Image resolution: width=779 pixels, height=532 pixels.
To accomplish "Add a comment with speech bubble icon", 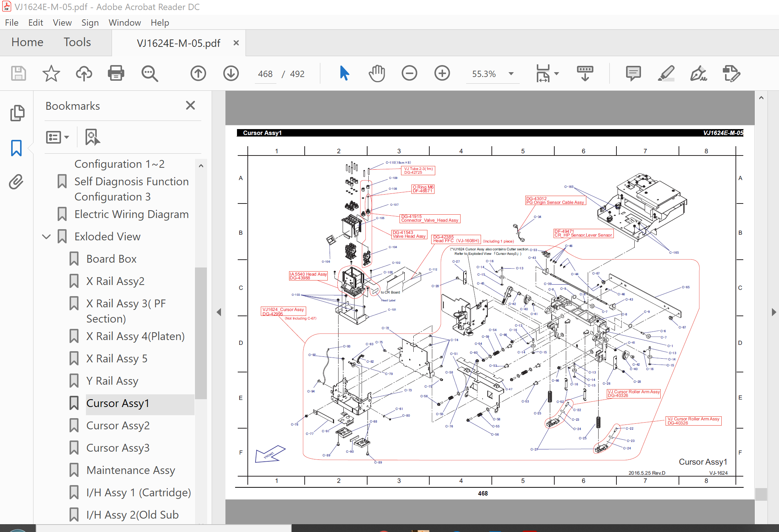I will (x=633, y=73).
